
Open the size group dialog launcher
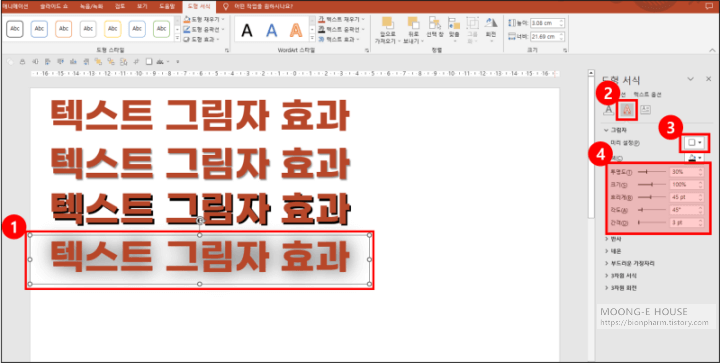(x=564, y=50)
